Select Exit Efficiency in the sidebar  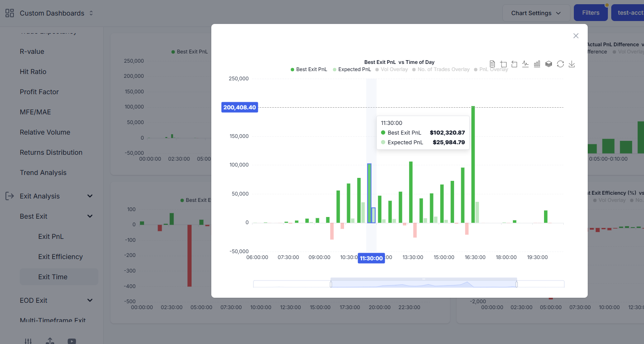point(60,257)
